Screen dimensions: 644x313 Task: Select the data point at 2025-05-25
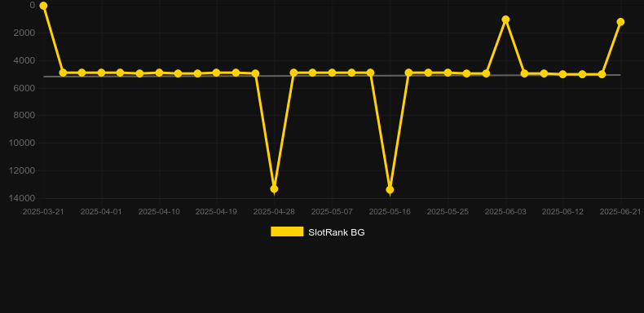(448, 73)
